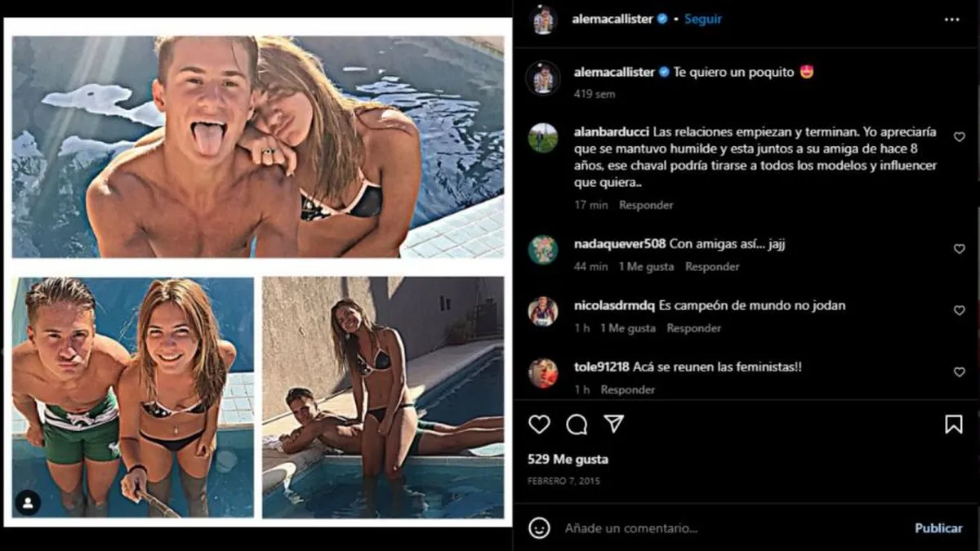
Task: Reply to the tole91218 comment
Action: pos(628,389)
